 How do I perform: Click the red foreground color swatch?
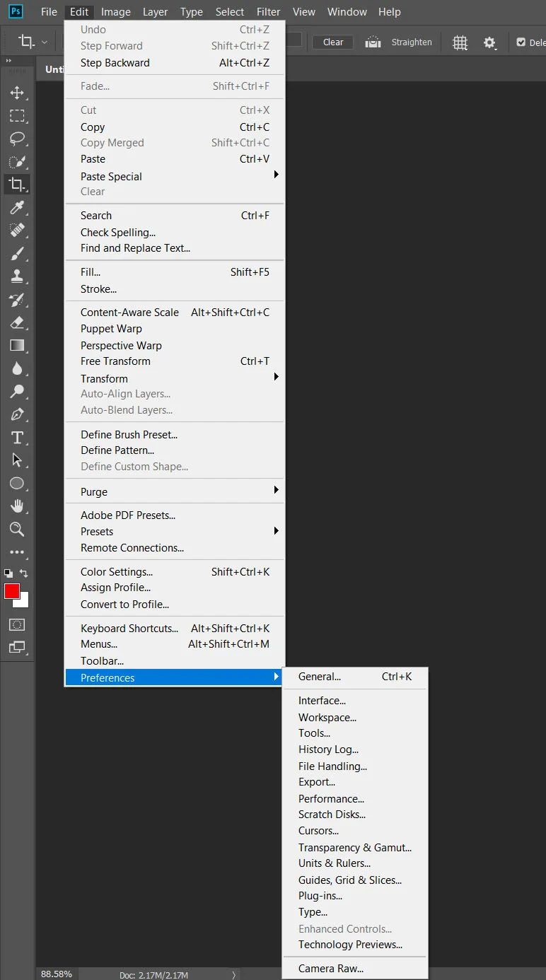tap(12, 592)
